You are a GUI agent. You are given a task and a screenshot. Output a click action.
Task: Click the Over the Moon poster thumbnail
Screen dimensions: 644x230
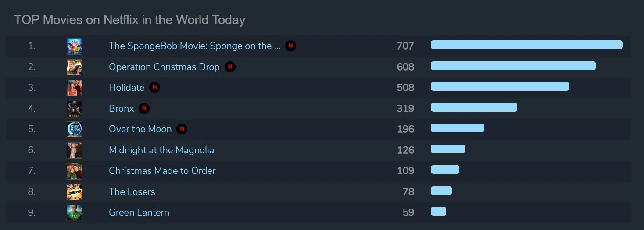pos(74,129)
